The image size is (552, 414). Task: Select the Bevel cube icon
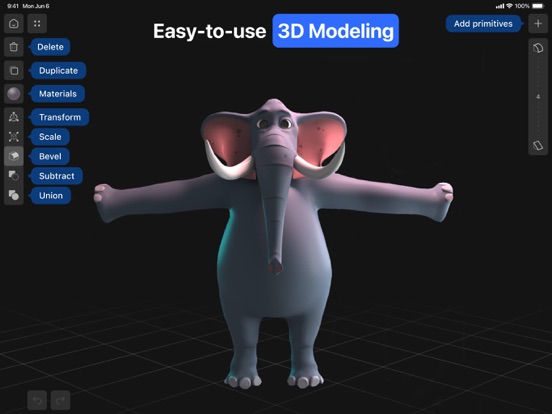coord(14,156)
